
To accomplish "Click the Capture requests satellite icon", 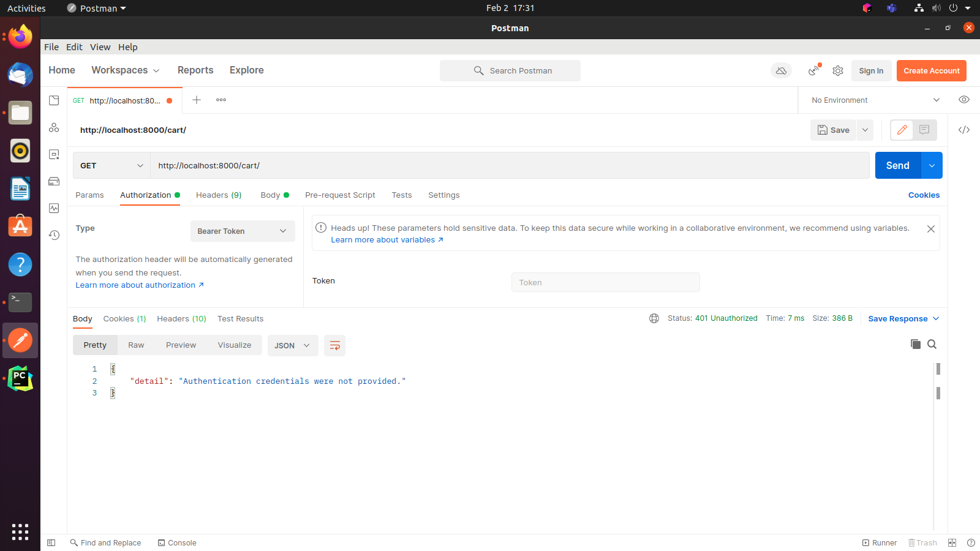I will coord(813,70).
